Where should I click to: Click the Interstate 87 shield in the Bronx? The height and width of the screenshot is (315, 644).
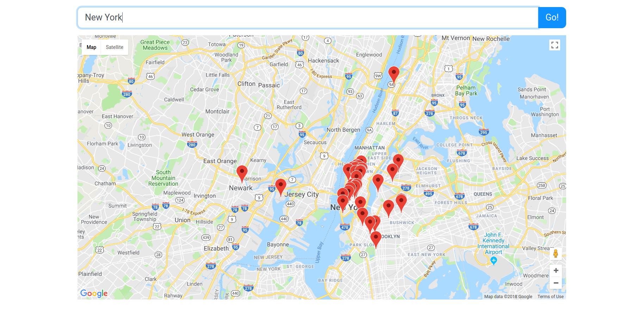click(x=395, y=113)
